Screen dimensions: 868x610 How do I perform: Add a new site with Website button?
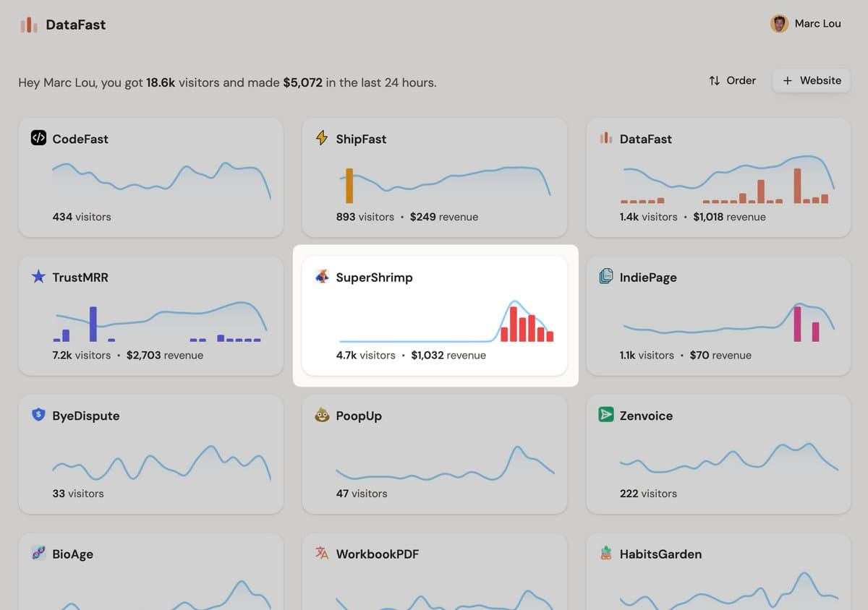[x=812, y=80]
